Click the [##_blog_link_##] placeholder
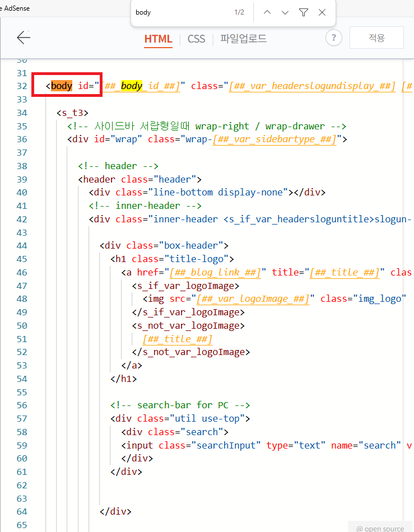The image size is (414, 532). [x=215, y=273]
